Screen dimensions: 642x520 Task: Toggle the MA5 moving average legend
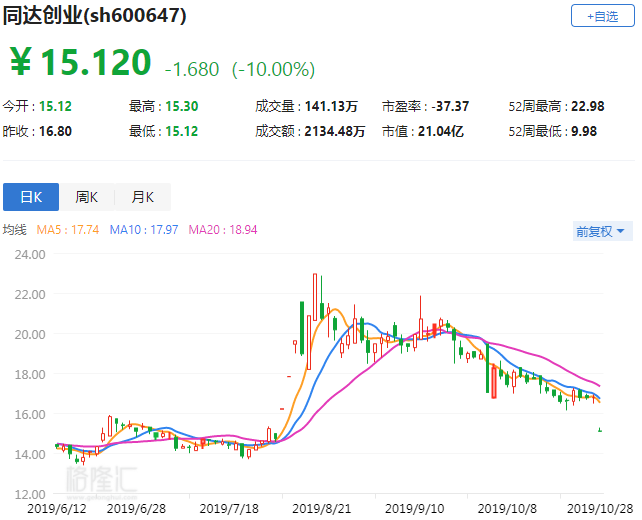(x=68, y=230)
